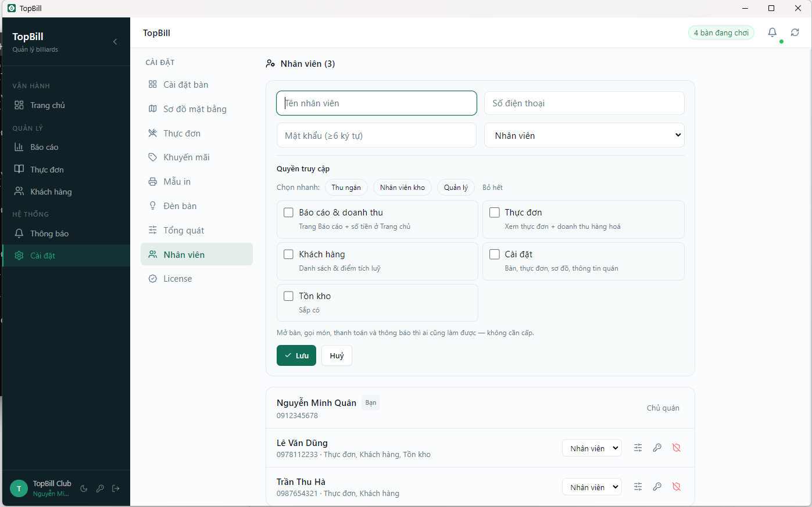Open permissions sliders icon for Lê Văn Dũng
The height and width of the screenshot is (507, 812).
[x=638, y=448]
